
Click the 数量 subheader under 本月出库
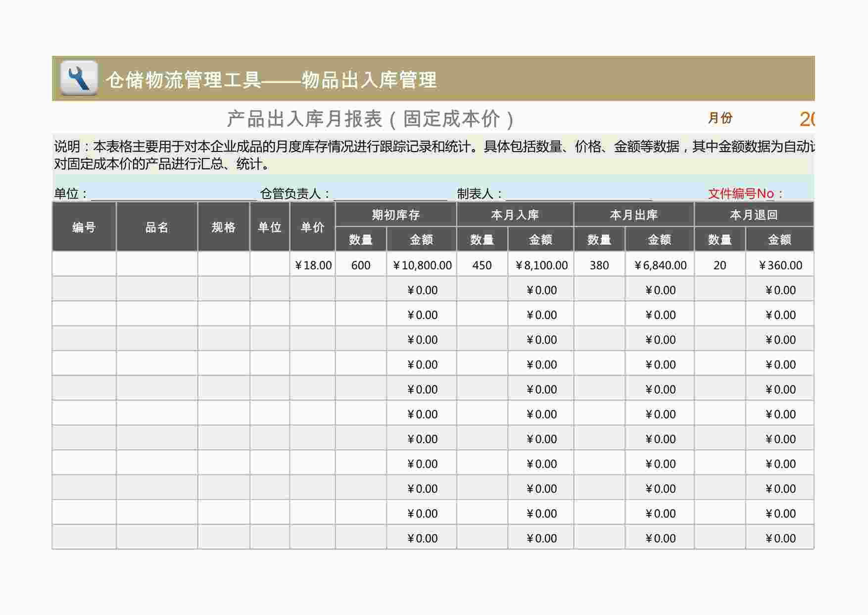point(599,240)
